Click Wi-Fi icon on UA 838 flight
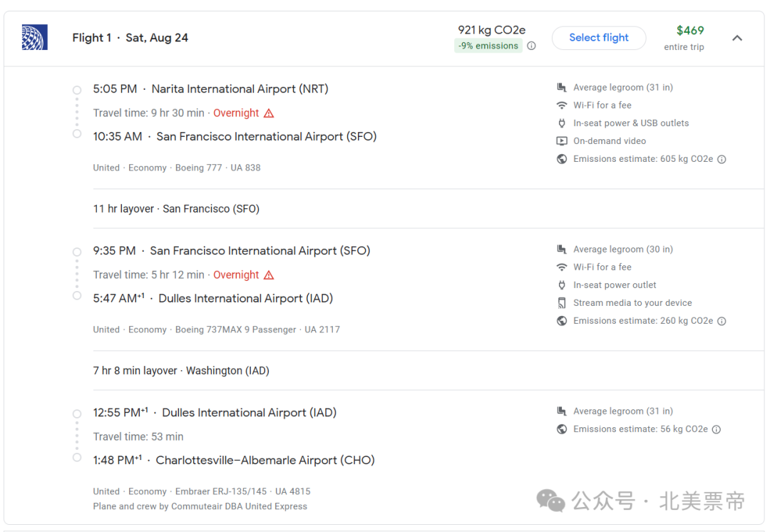The image size is (770, 532). point(562,105)
